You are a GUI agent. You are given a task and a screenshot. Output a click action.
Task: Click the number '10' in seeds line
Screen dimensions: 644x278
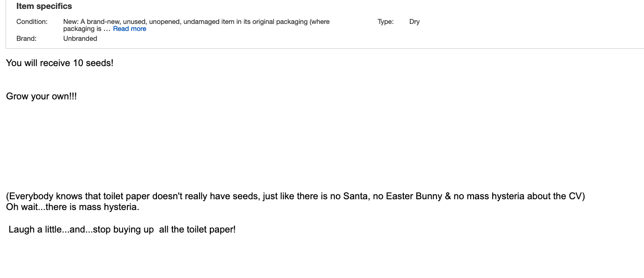tap(78, 63)
